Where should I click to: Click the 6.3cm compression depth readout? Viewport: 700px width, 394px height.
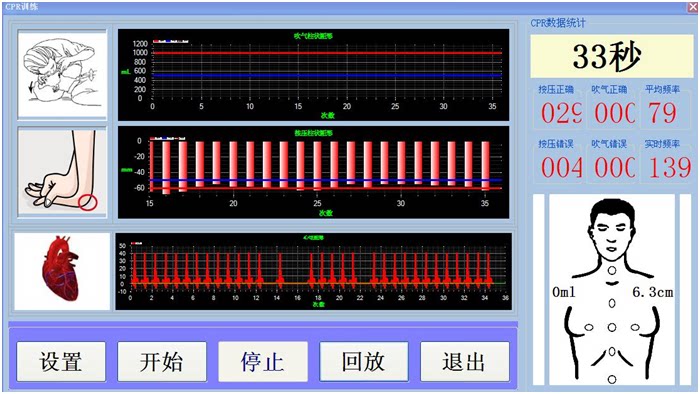tap(652, 292)
